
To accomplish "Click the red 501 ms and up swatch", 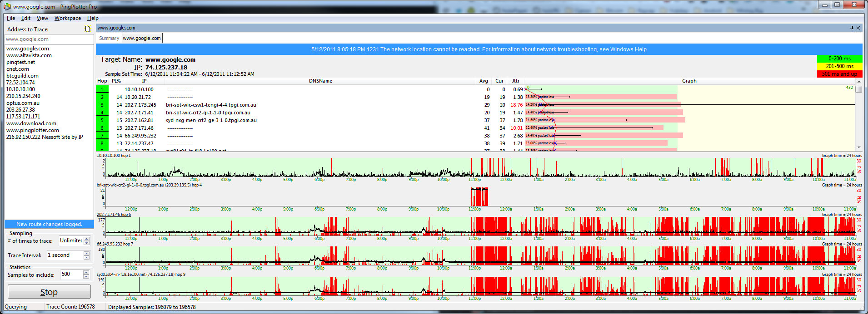I will [839, 74].
